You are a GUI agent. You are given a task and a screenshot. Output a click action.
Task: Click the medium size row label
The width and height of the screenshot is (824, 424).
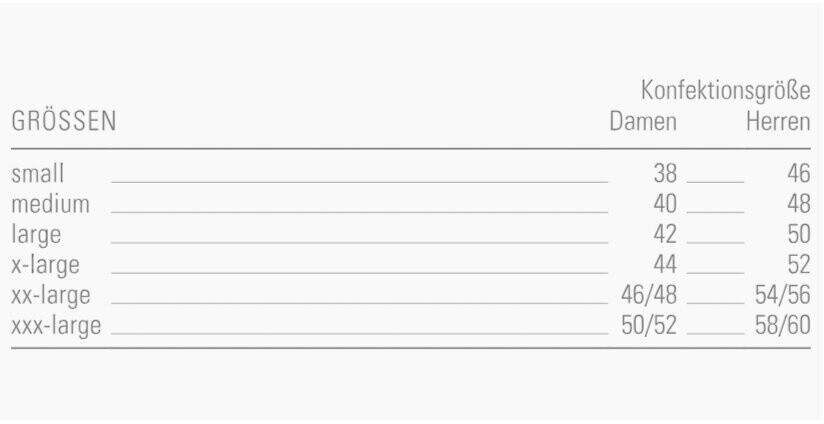tap(50, 204)
